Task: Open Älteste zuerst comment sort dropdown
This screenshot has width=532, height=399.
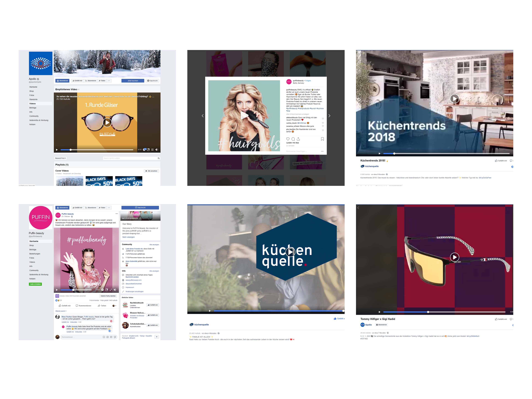Action: pyautogui.click(x=61, y=311)
